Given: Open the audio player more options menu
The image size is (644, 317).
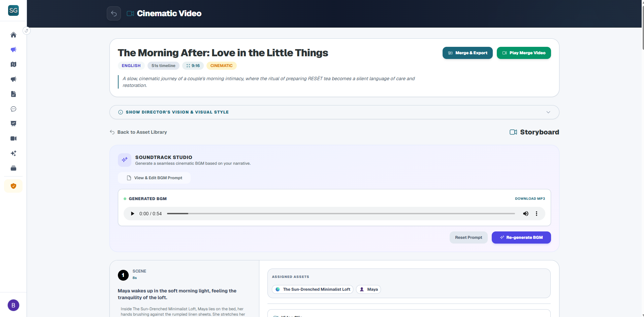Looking at the screenshot, I should (x=537, y=214).
